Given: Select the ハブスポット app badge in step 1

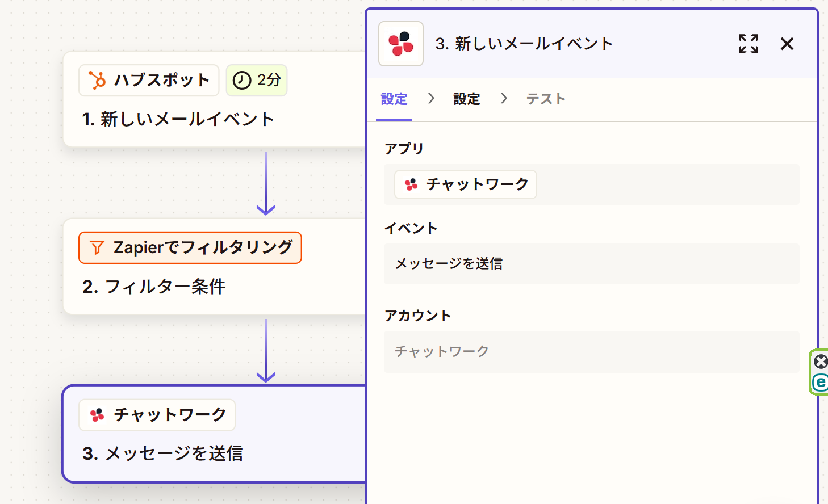Looking at the screenshot, I should pos(149,81).
